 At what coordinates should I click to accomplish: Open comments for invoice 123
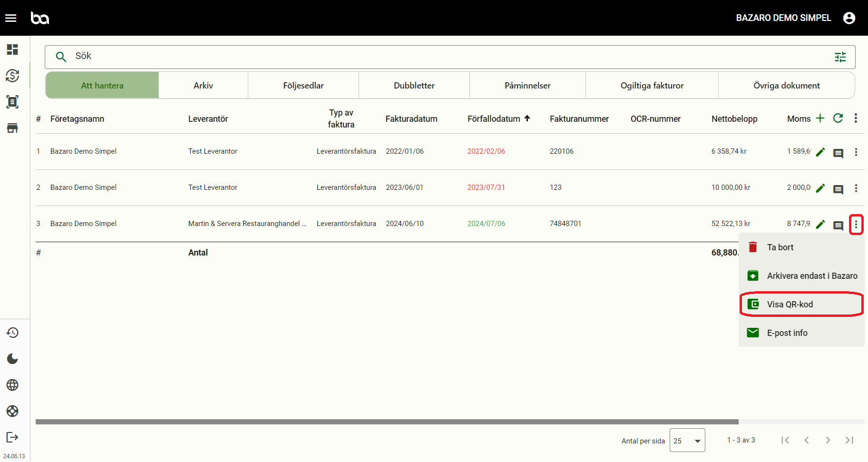coord(838,189)
